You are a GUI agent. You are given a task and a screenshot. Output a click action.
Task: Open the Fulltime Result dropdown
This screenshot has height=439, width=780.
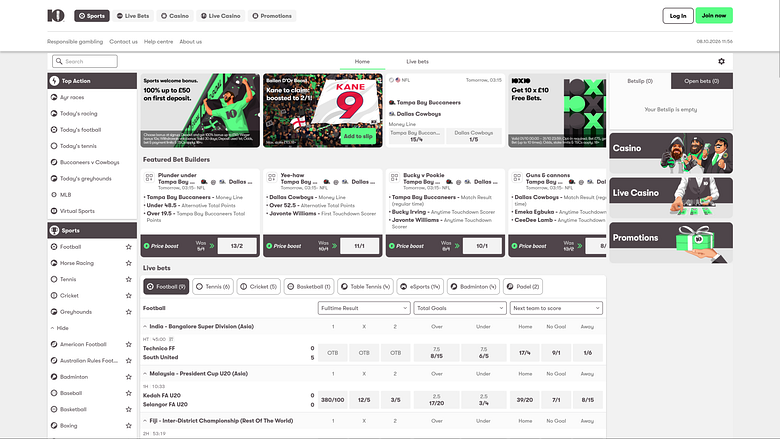click(x=364, y=308)
